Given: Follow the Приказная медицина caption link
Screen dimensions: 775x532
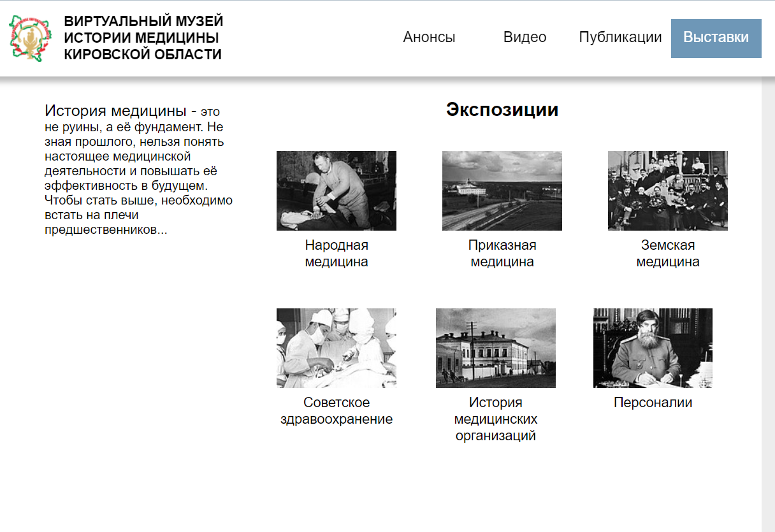Looking at the screenshot, I should [502, 254].
